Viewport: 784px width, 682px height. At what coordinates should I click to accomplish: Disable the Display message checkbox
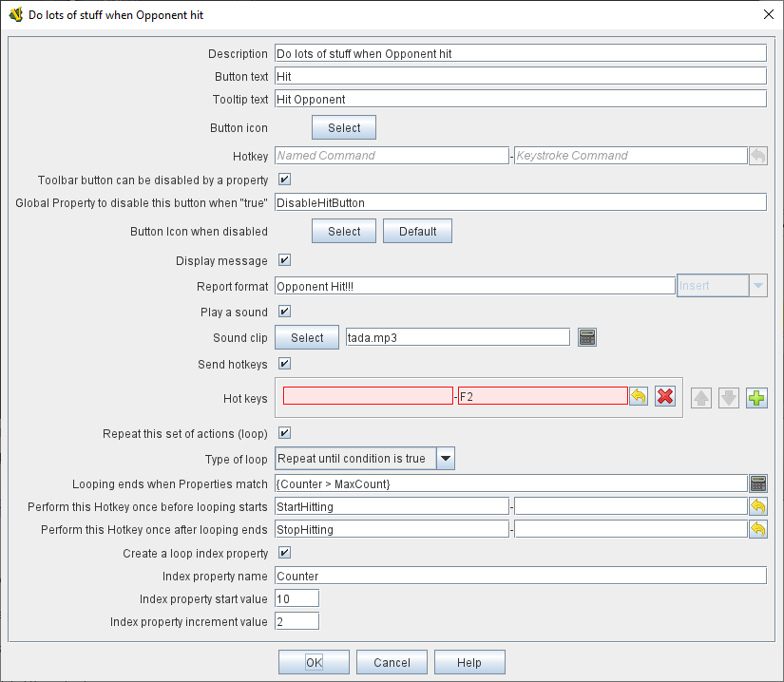coord(284,260)
